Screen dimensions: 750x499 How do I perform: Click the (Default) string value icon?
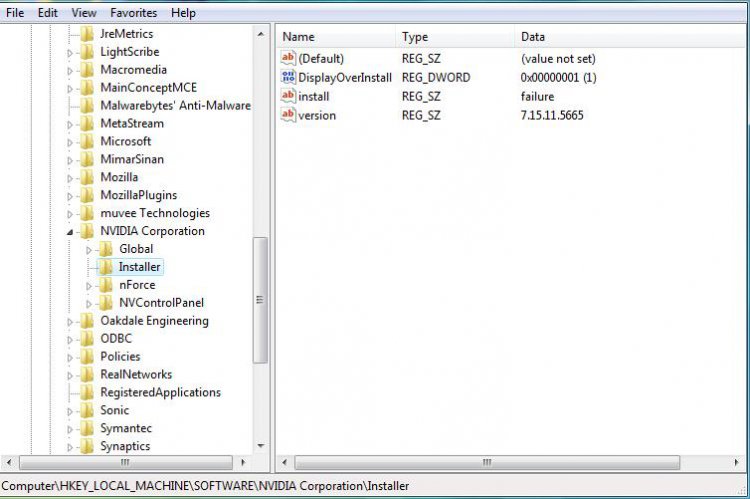coord(288,58)
